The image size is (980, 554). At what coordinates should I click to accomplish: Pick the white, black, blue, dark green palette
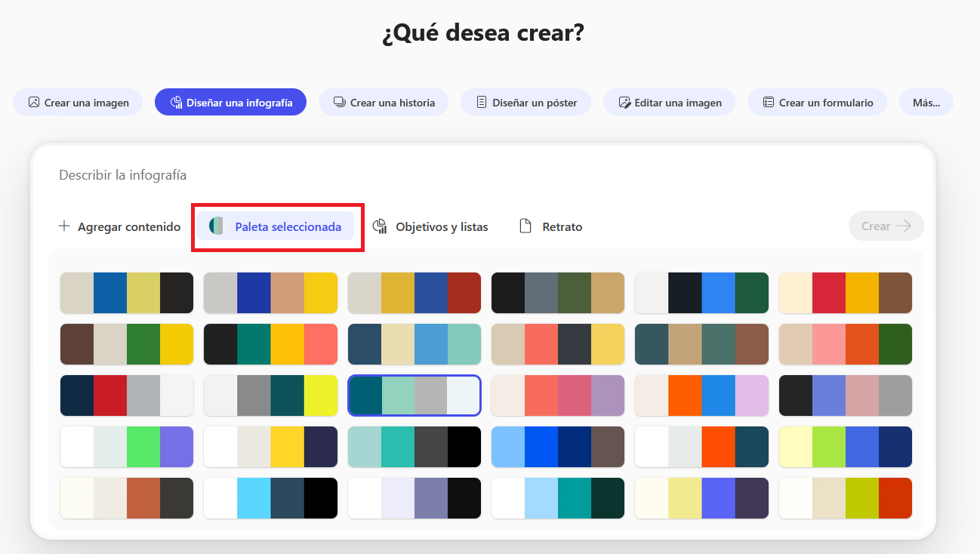[x=701, y=293]
